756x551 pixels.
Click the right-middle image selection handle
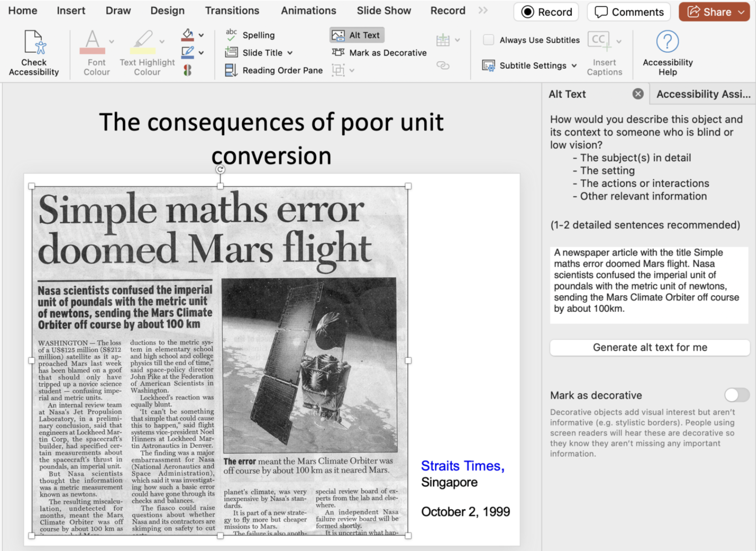408,360
